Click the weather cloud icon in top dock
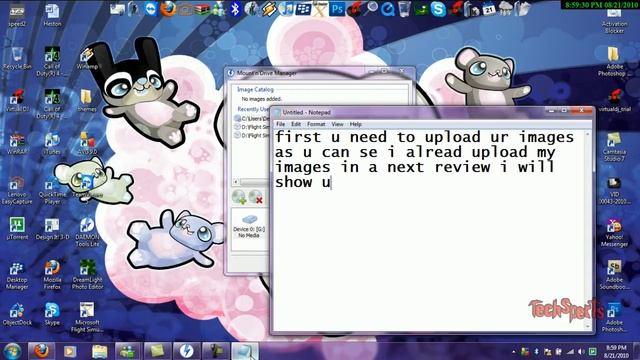640x360 pixels. (x=505, y=9)
